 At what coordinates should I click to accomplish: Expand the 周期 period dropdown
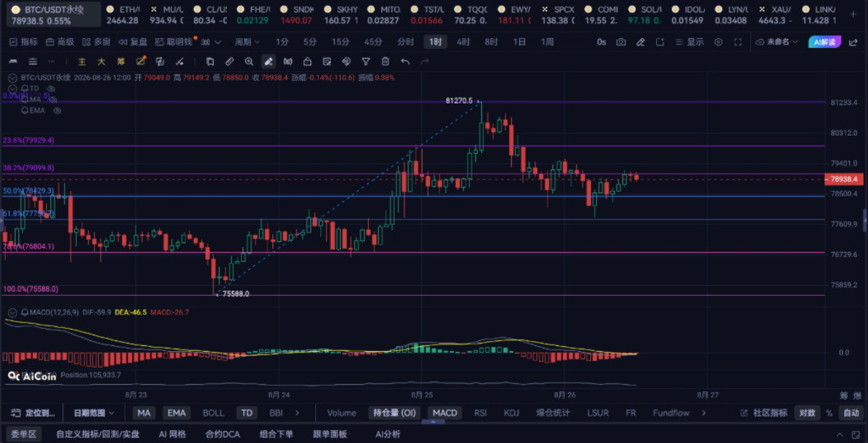pyautogui.click(x=249, y=42)
